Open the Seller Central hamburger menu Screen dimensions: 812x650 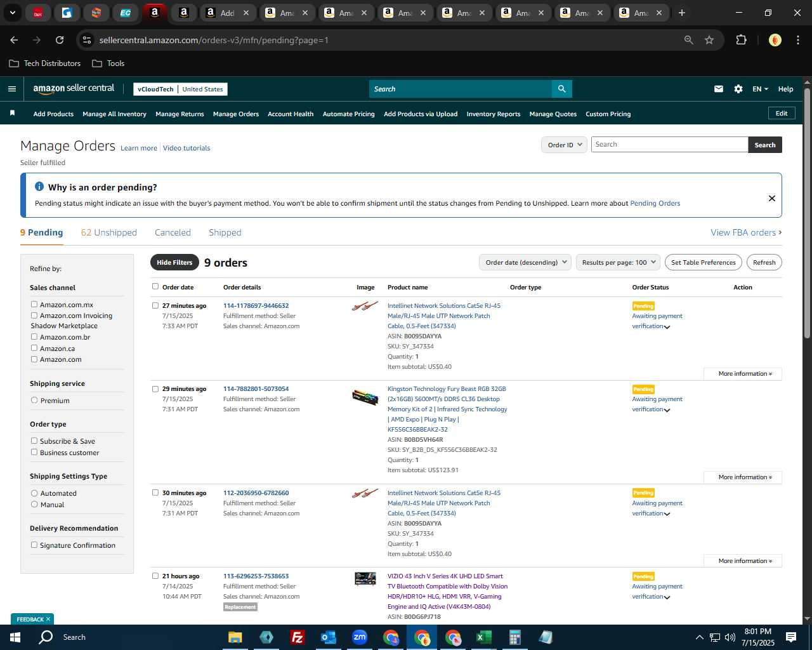tap(11, 89)
